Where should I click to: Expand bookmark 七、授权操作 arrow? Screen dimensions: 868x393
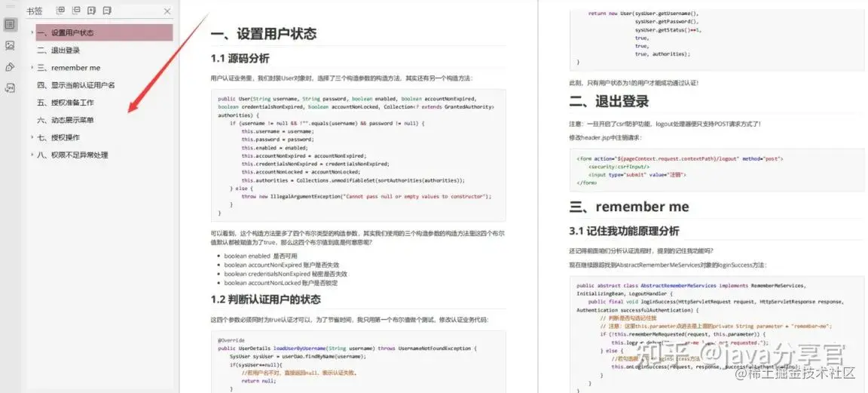[32, 137]
